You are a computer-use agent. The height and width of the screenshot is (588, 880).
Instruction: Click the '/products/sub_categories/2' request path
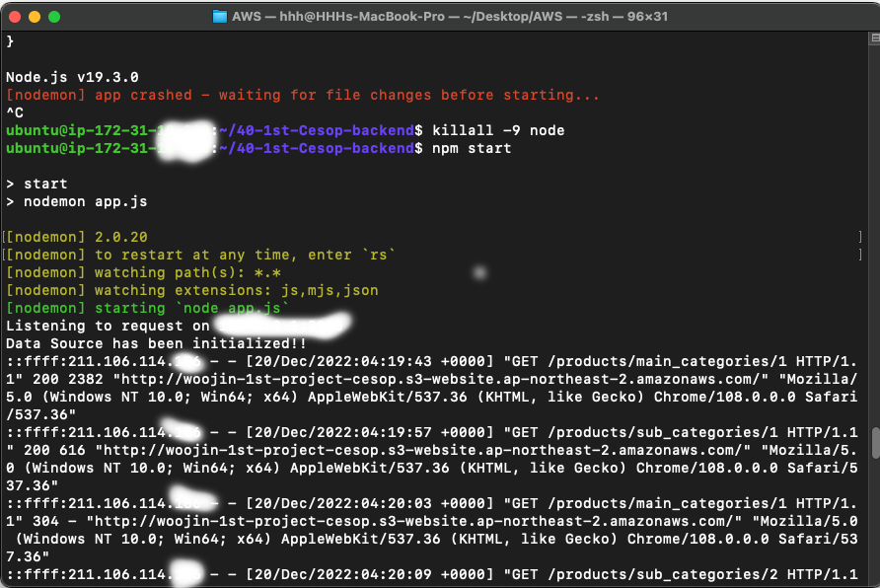click(x=663, y=574)
